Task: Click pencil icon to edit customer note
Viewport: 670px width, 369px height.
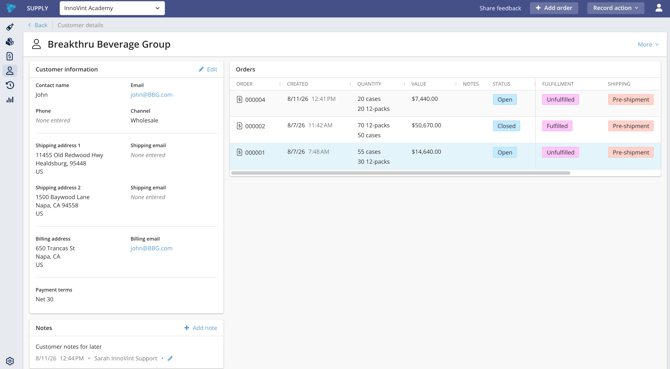Action: coord(170,359)
